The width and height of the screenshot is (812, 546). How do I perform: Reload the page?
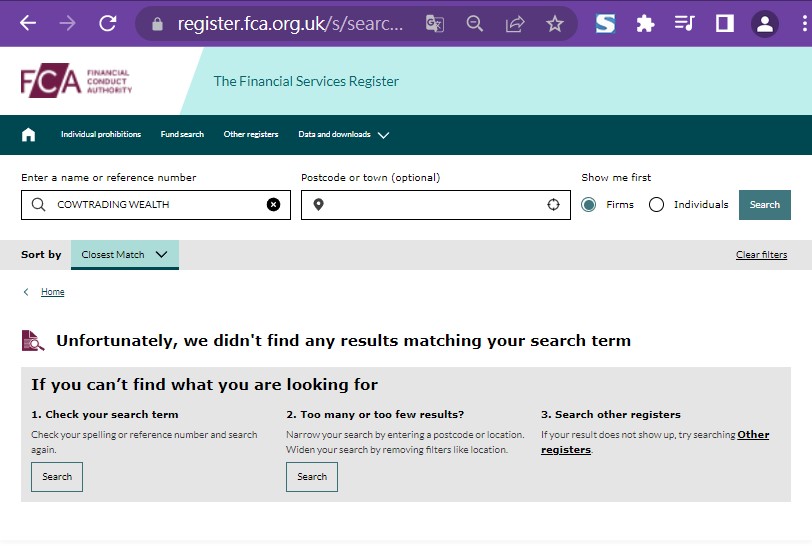click(107, 23)
